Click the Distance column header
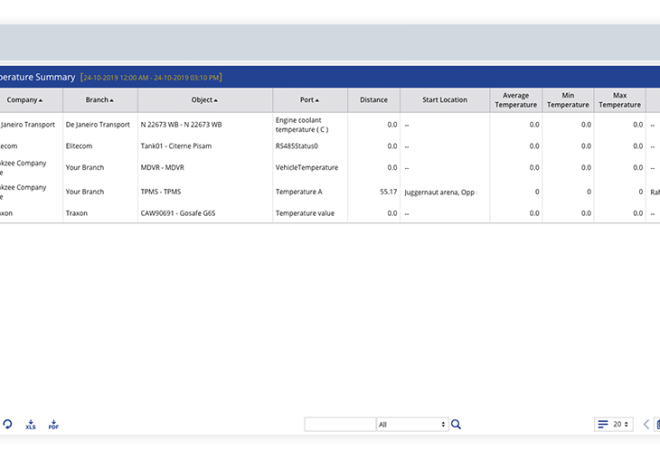 click(373, 100)
